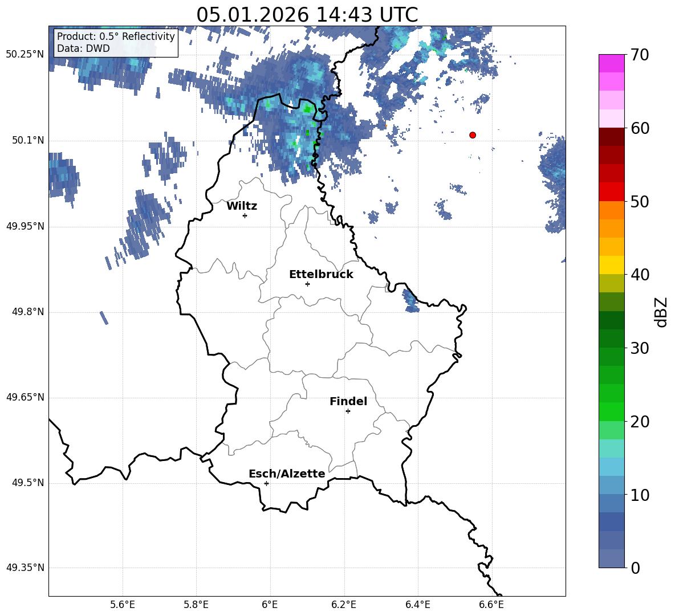Screen dimensions: 675x616
Task: Click the radar echo inside eastern Luxembourg border
Action: pos(410,301)
